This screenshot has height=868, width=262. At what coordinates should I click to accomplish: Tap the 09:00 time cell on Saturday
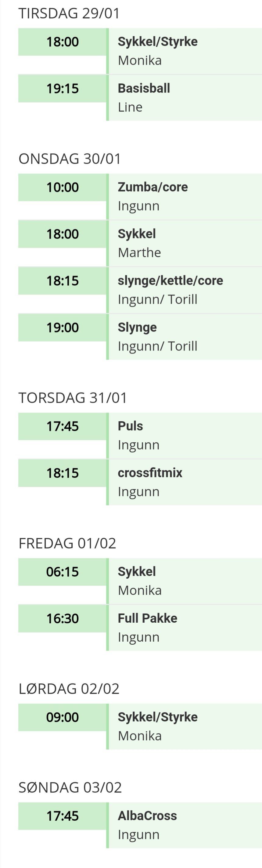pyautogui.click(x=63, y=717)
